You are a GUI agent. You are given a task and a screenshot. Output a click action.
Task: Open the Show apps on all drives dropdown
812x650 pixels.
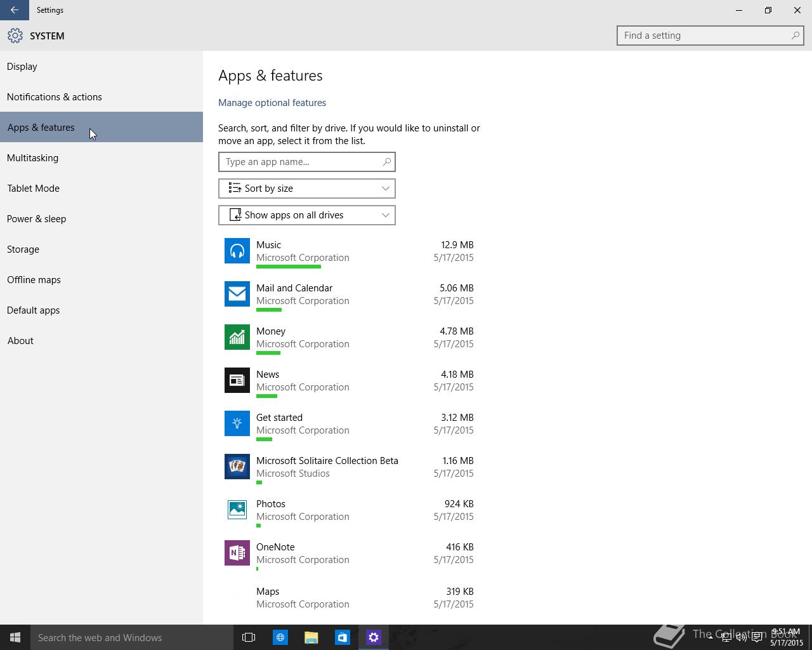[x=307, y=215]
